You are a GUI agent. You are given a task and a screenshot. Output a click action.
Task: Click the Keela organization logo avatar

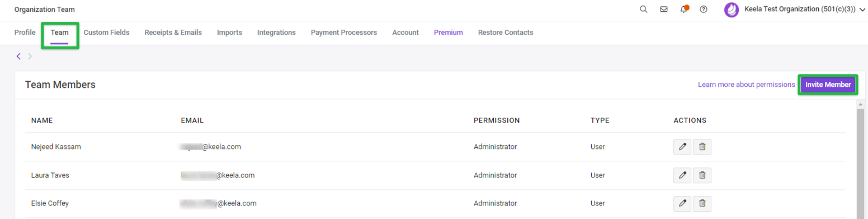732,10
